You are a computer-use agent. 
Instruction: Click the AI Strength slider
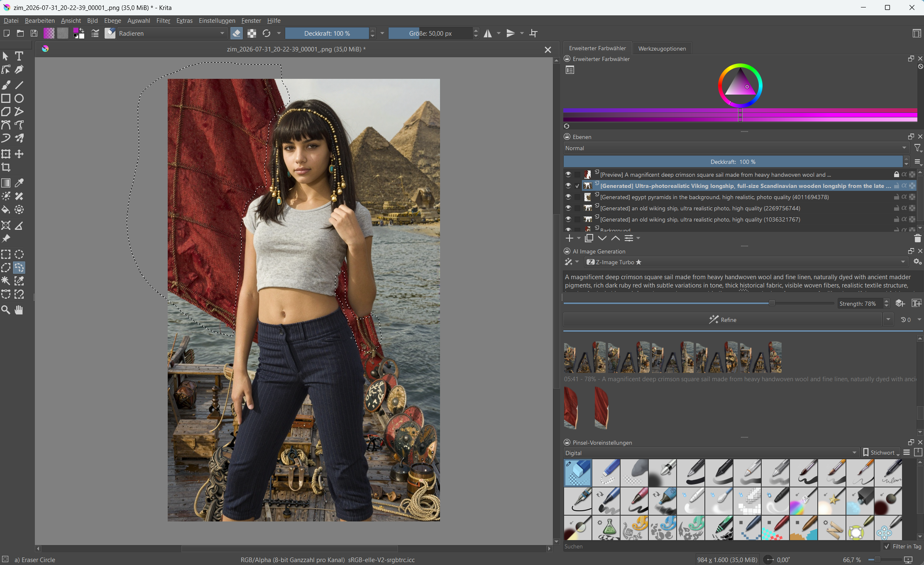click(699, 303)
